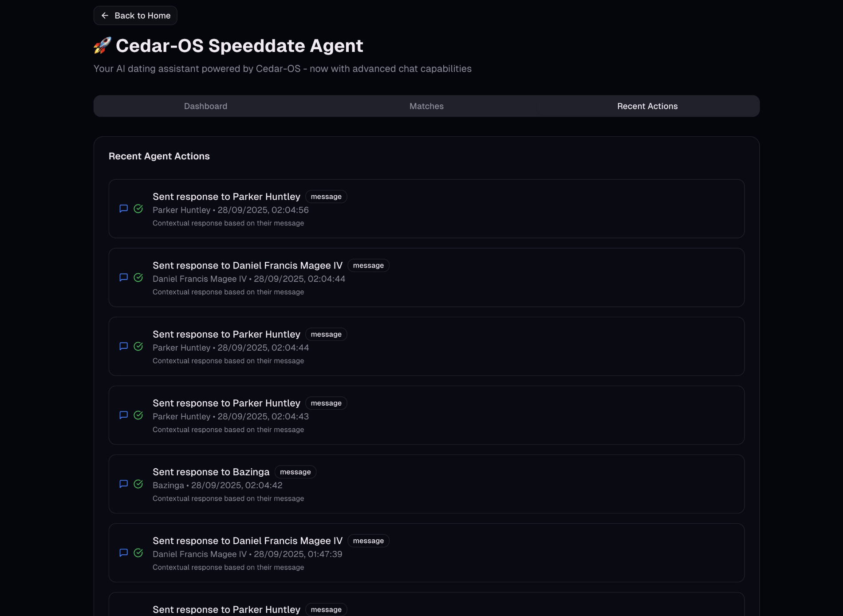Viewport: 843px width, 616px height.
Task: Select the Recent Actions tab
Action: 647,106
